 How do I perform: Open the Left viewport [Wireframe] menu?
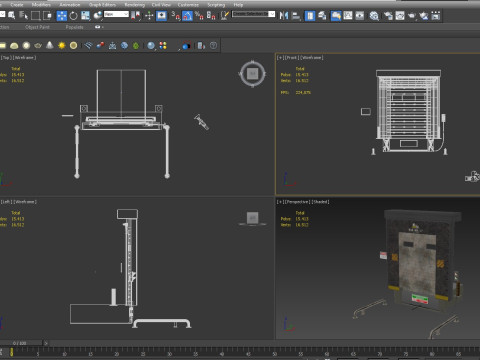25,202
